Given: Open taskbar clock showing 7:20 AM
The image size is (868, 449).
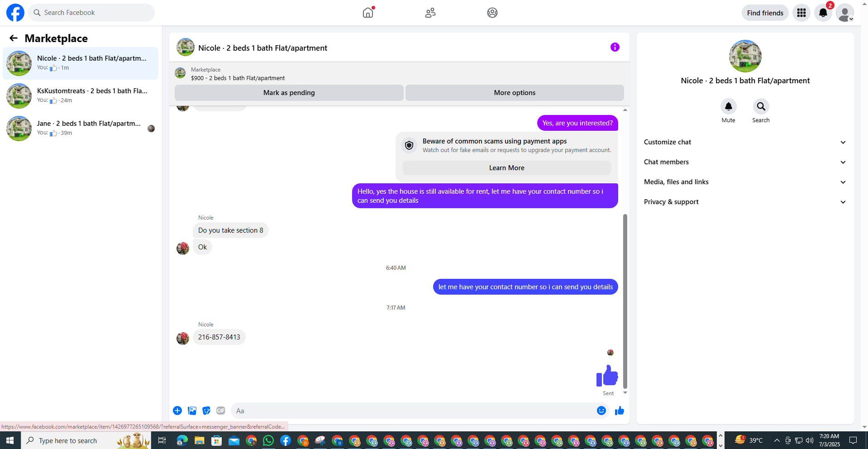Looking at the screenshot, I should tap(829, 440).
